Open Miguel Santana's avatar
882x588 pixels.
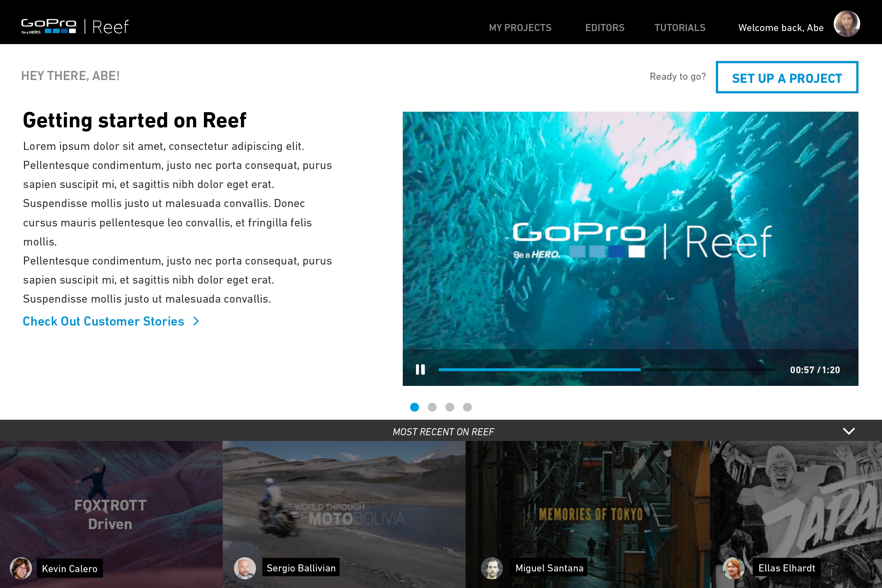pos(491,568)
